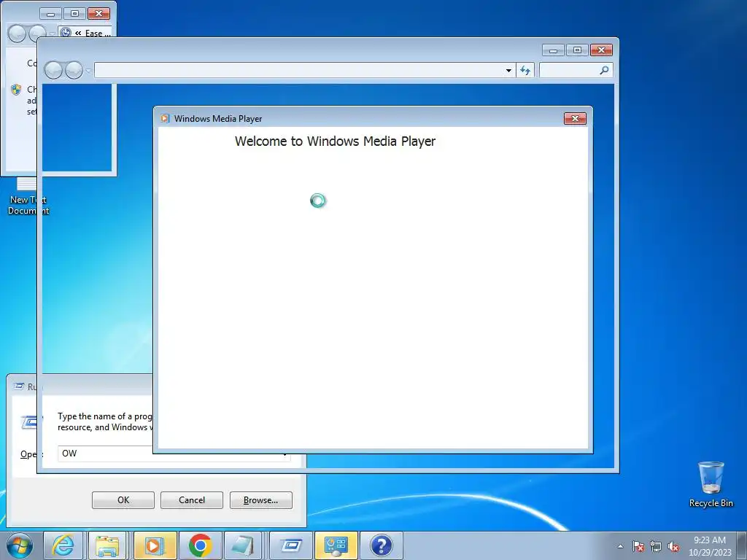Open the Windows Start menu orb
747x560 pixels.
[x=20, y=545]
